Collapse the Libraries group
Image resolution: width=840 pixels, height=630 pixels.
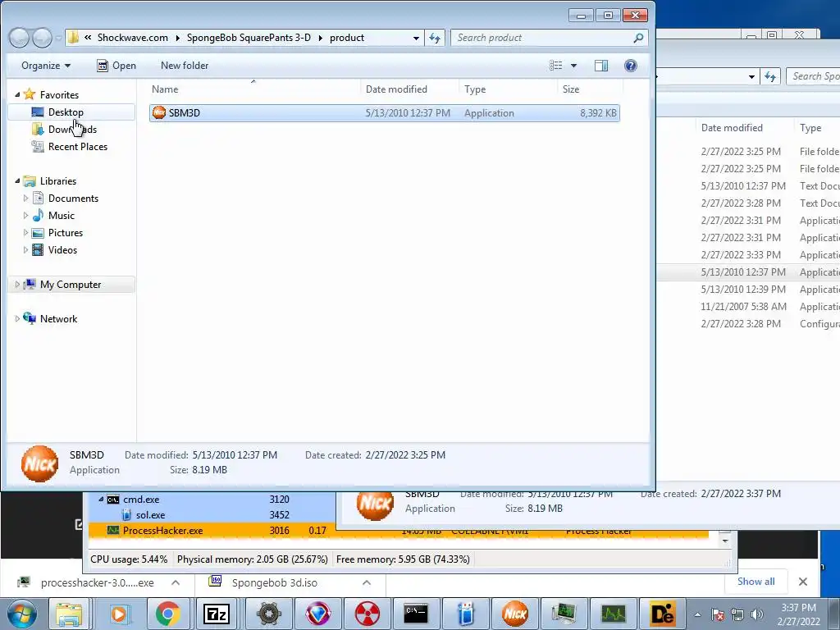pyautogui.click(x=17, y=181)
